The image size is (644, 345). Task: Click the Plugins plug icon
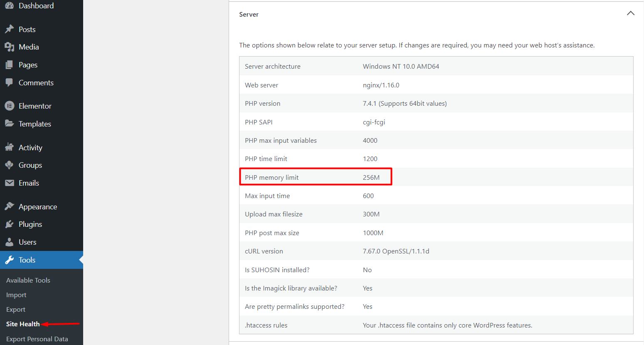(9, 224)
